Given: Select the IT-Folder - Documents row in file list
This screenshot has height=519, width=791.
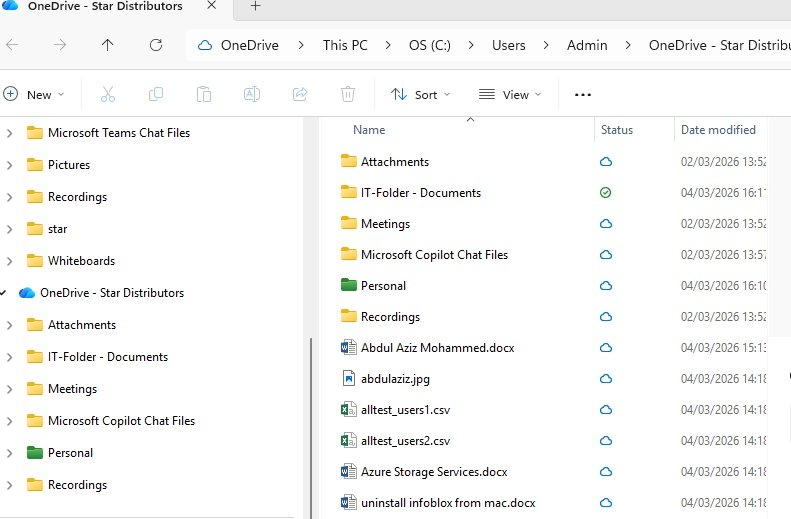Looking at the screenshot, I should click(x=421, y=193).
